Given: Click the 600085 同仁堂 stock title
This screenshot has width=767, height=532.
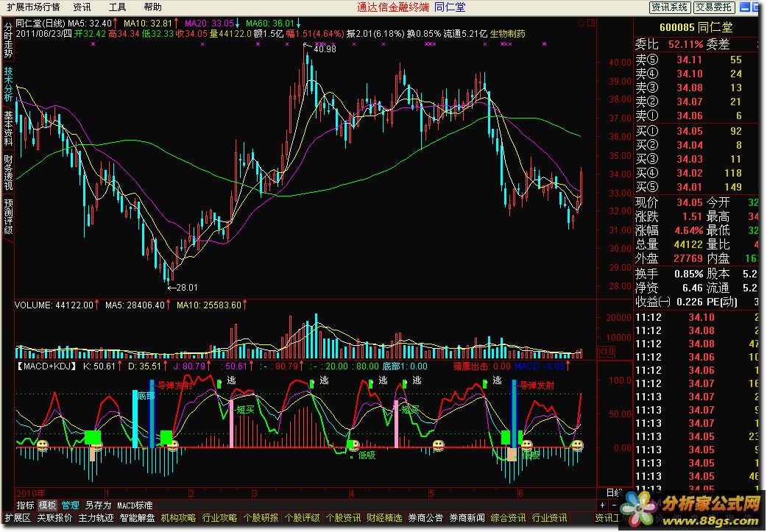Looking at the screenshot, I should [x=696, y=27].
